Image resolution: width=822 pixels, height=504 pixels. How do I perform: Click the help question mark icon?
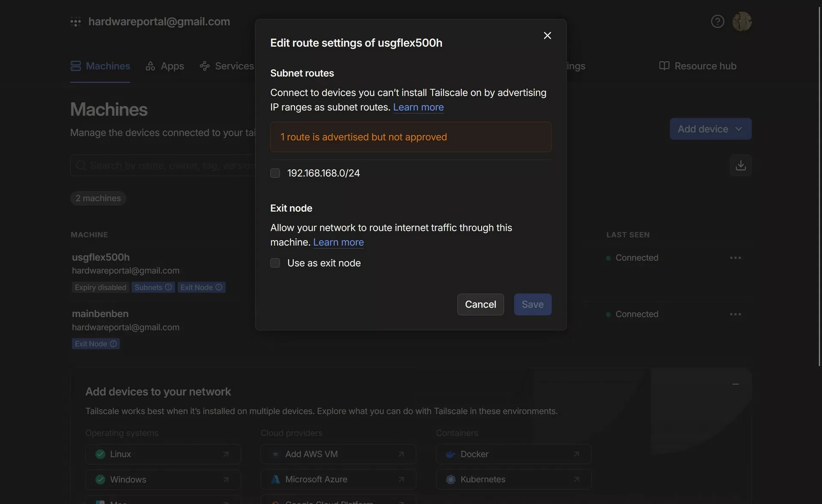(x=718, y=21)
